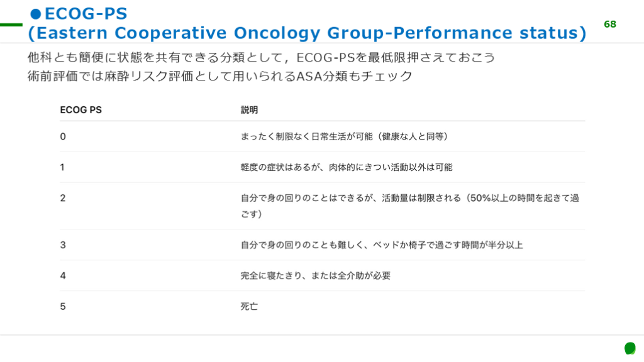The image size is (644, 362).
Task: Click the description "死亡" in the table
Action: (249, 307)
